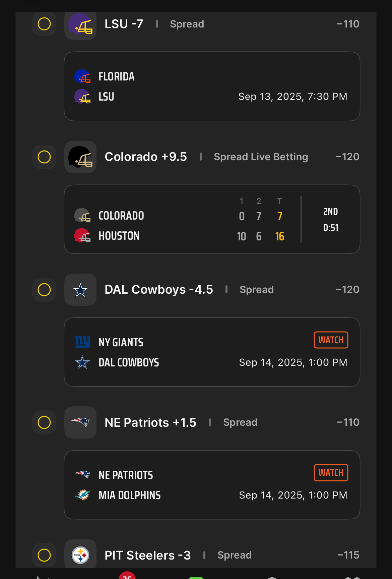Select the Colorado +9.5 radio circle
The height and width of the screenshot is (579, 392).
pyautogui.click(x=44, y=157)
